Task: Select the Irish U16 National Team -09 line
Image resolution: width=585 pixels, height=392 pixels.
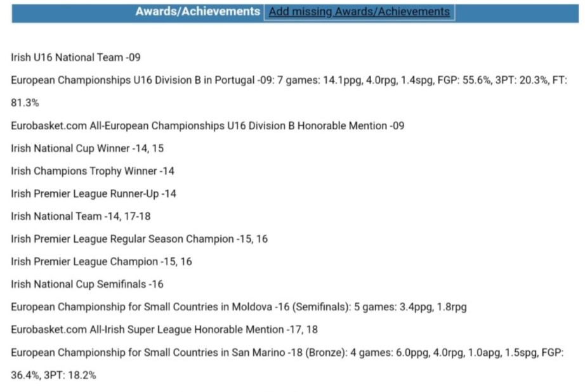Action: [76, 58]
